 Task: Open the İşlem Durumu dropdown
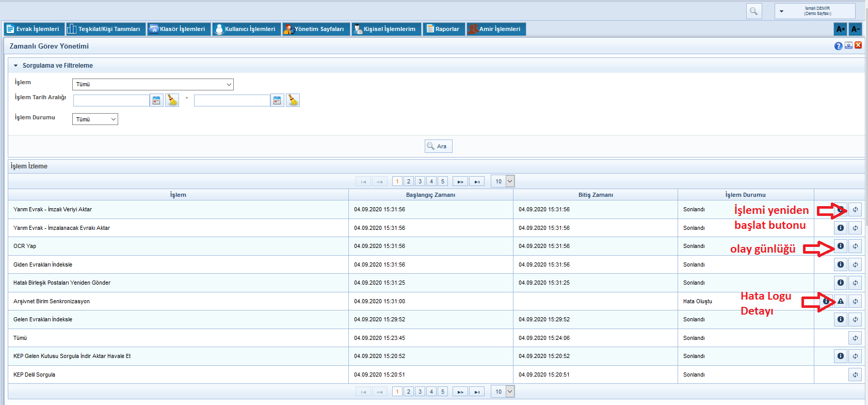pos(95,119)
